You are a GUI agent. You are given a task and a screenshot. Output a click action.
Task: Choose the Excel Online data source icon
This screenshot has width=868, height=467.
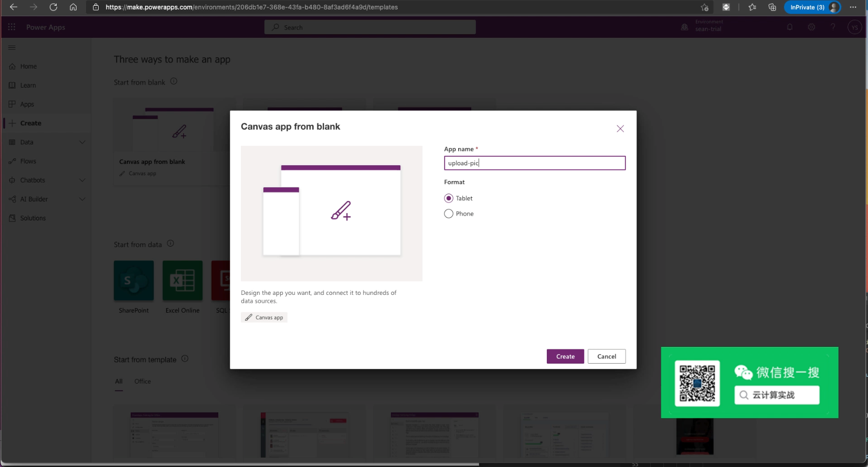183,281
